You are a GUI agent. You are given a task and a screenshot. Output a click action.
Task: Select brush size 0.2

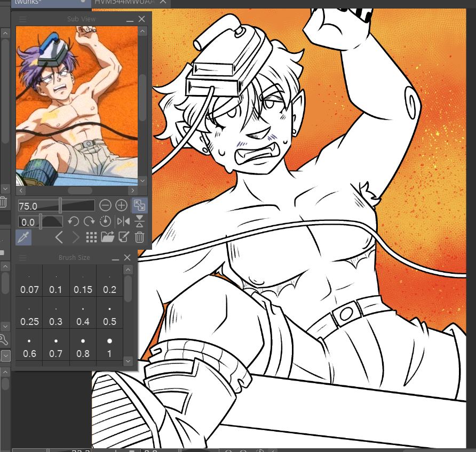click(109, 281)
